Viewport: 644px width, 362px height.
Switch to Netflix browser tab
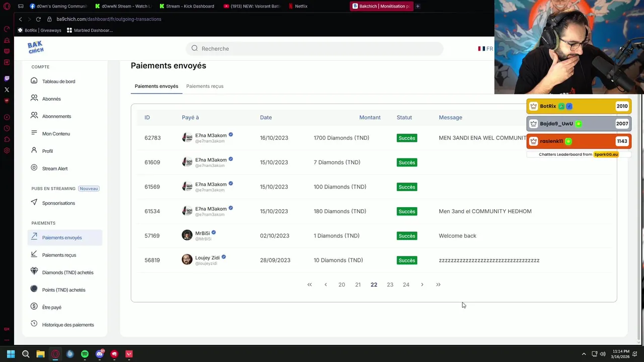point(301,6)
